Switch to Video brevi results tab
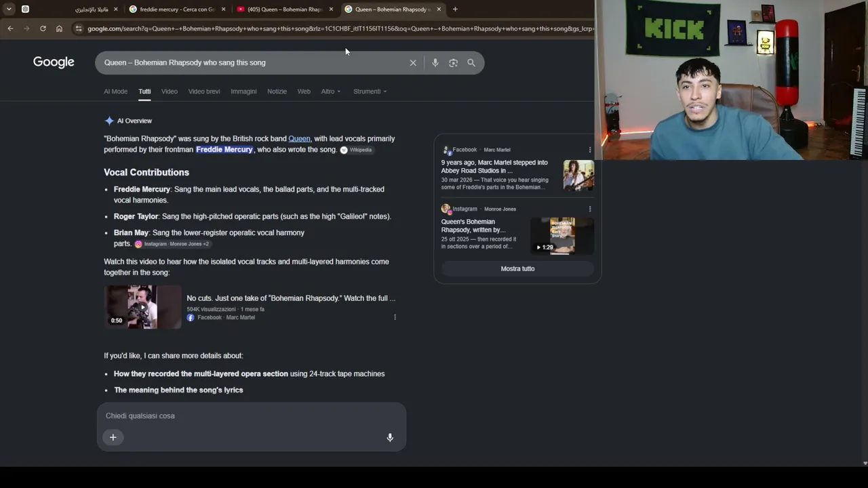Image resolution: width=868 pixels, height=488 pixels. point(204,91)
